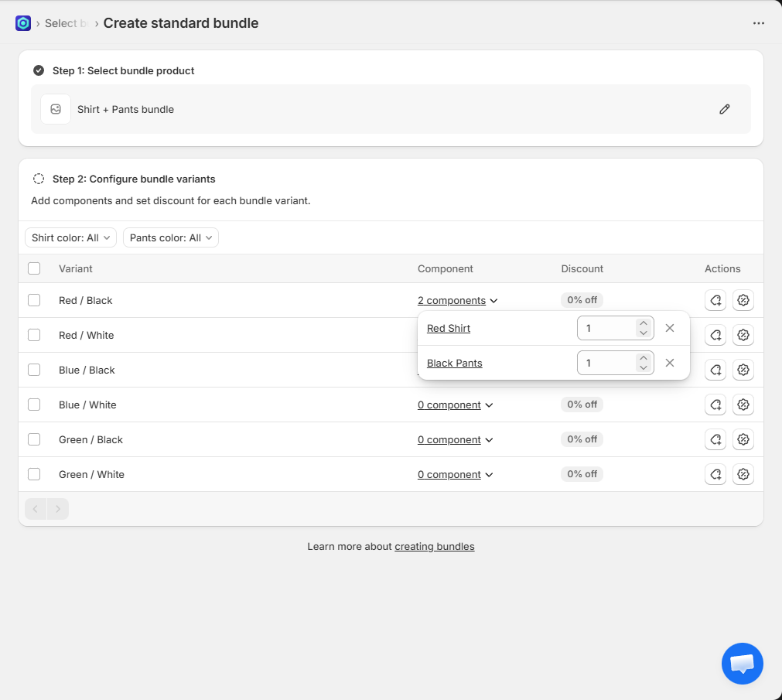Remove Red Shirt component with X
The width and height of the screenshot is (782, 700).
click(670, 328)
